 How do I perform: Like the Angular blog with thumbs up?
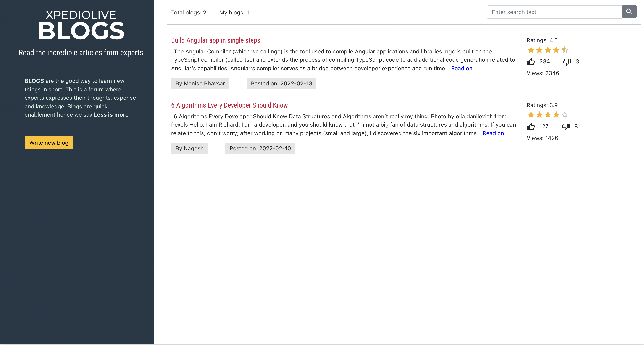click(531, 61)
